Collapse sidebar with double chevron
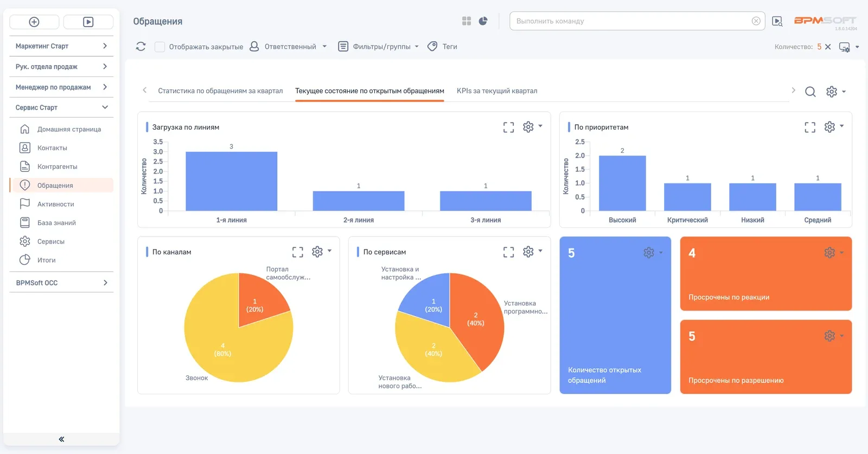Viewport: 868px width, 454px height. click(61, 439)
